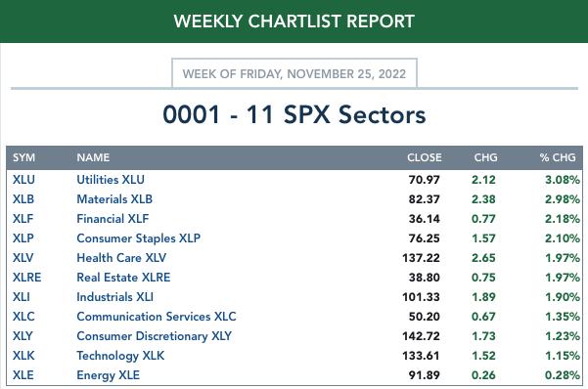Image resolution: width=588 pixels, height=389 pixels.
Task: Sort by the NAME column header
Action: (93, 157)
